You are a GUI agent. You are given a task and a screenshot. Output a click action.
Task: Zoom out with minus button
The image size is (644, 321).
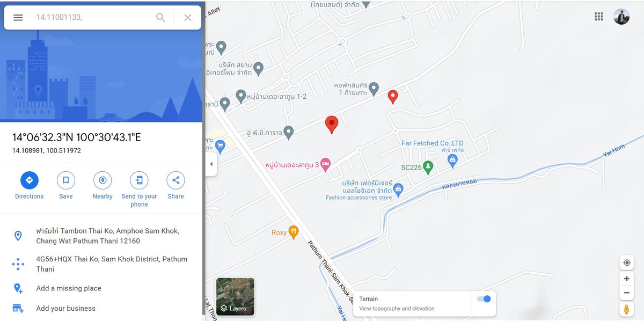[x=626, y=293]
